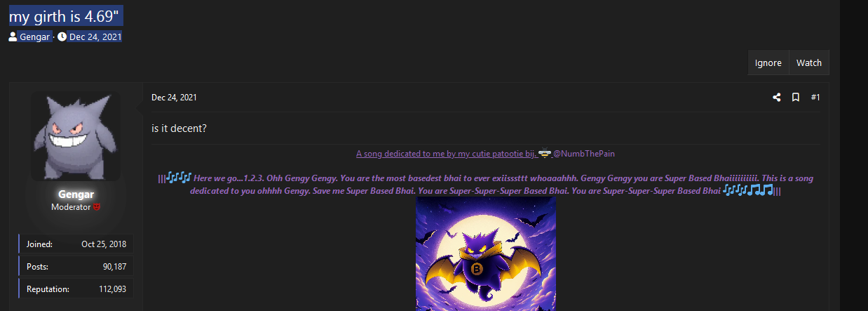Bookmark the post using the bookmark icon
The height and width of the screenshot is (311, 868).
coord(796,98)
